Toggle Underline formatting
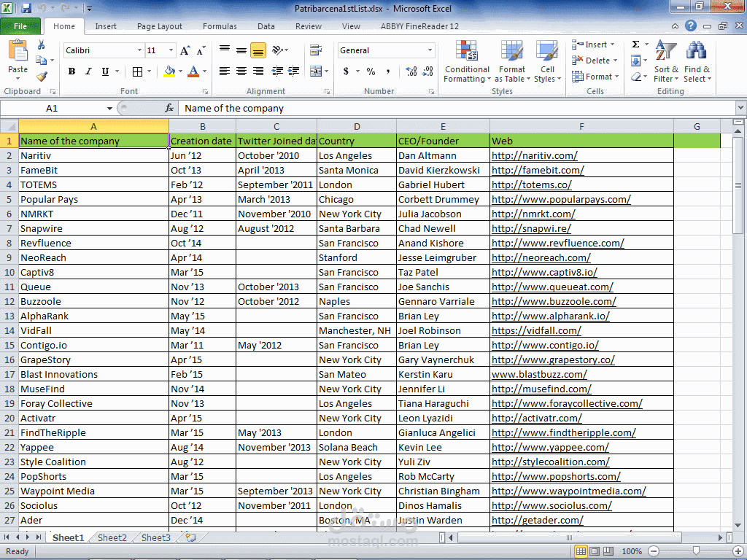This screenshot has width=747, height=560. click(x=105, y=71)
